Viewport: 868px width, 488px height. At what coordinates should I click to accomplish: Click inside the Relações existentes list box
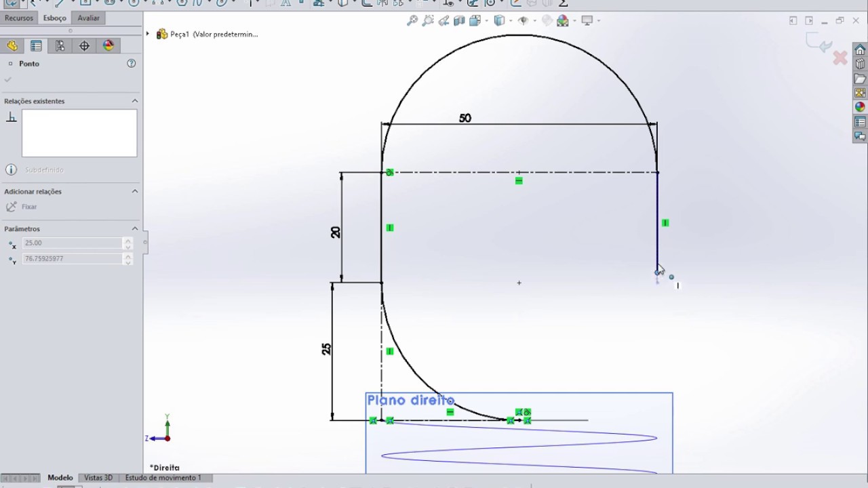pyautogui.click(x=79, y=133)
